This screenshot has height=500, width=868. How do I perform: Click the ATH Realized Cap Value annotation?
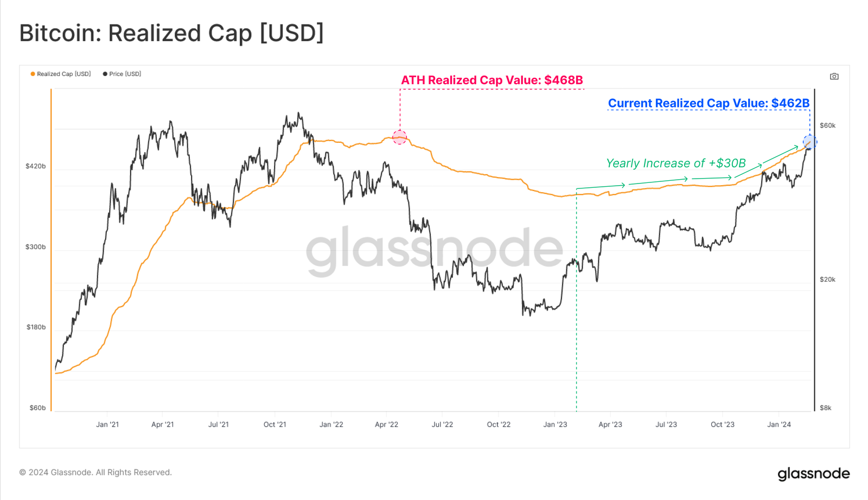click(492, 80)
